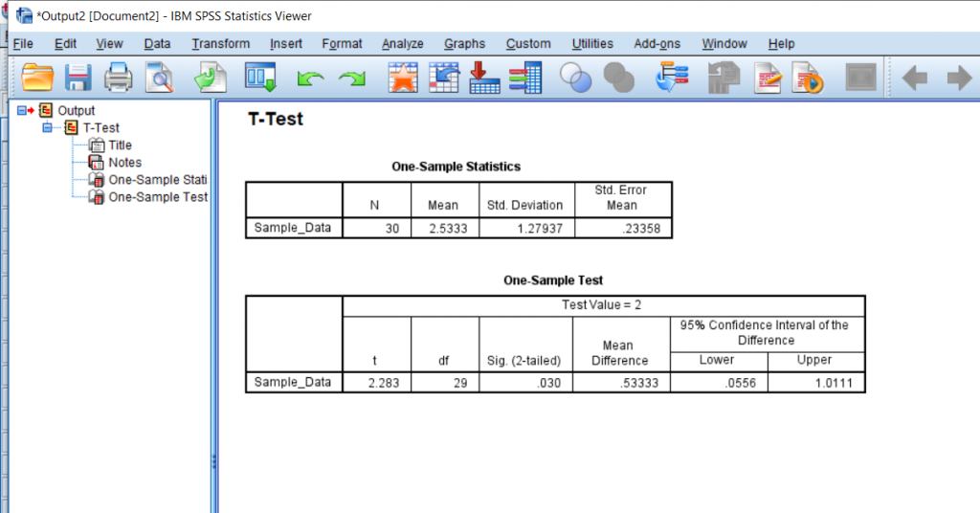Screen dimensions: 980x513
Task: Click the mean value 2.5333 cell
Action: (x=445, y=228)
